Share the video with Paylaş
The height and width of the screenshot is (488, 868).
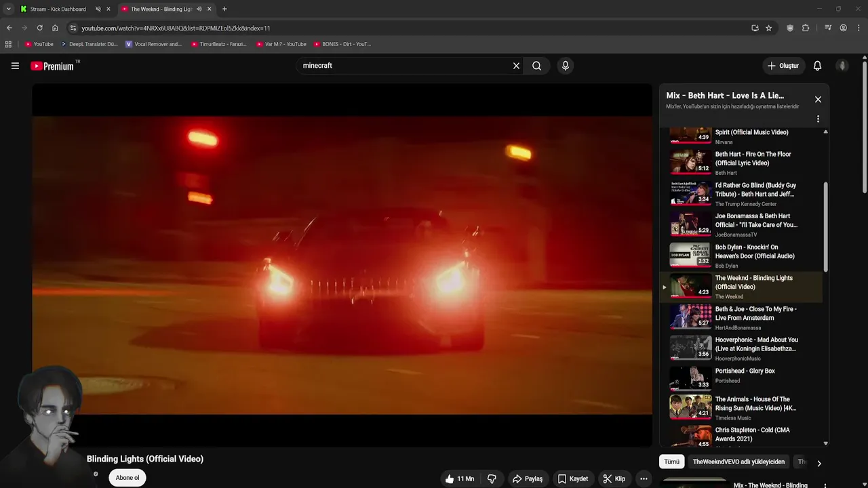coord(527,479)
